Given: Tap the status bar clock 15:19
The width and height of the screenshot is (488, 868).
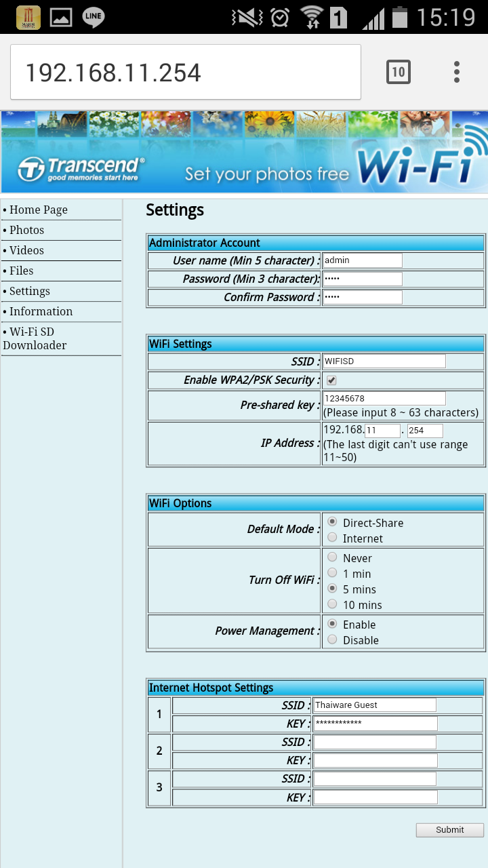Looking at the screenshot, I should 446,17.
